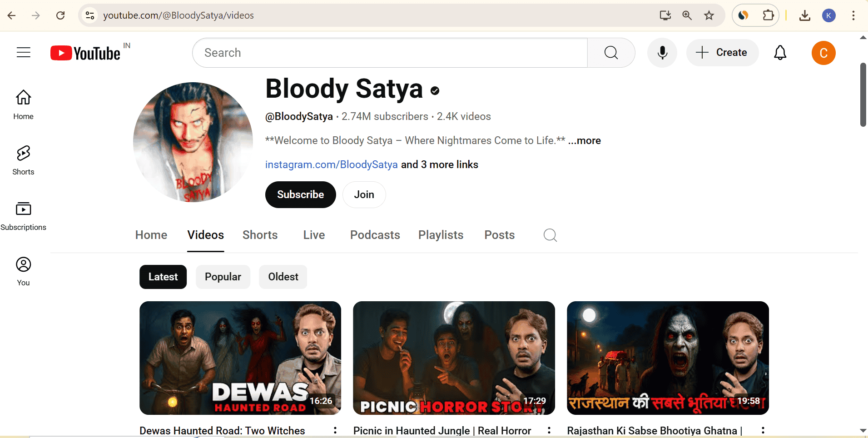Open the notifications bell
The image size is (868, 438).
[x=780, y=53]
